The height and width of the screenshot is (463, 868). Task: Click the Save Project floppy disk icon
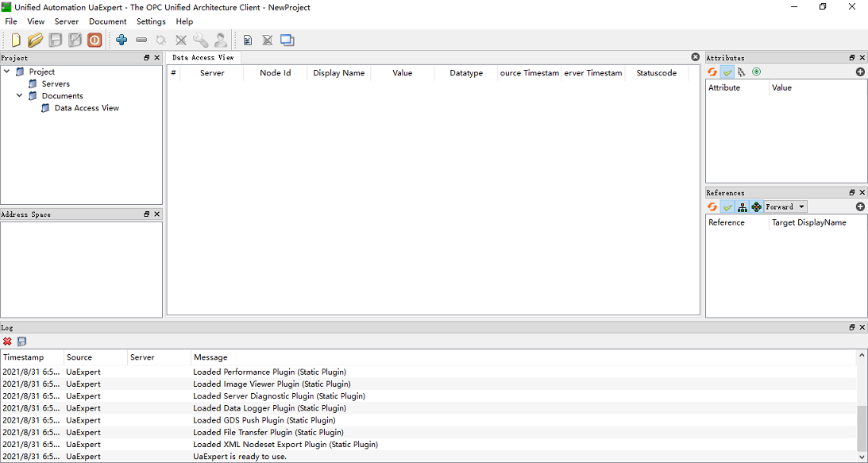pos(56,40)
